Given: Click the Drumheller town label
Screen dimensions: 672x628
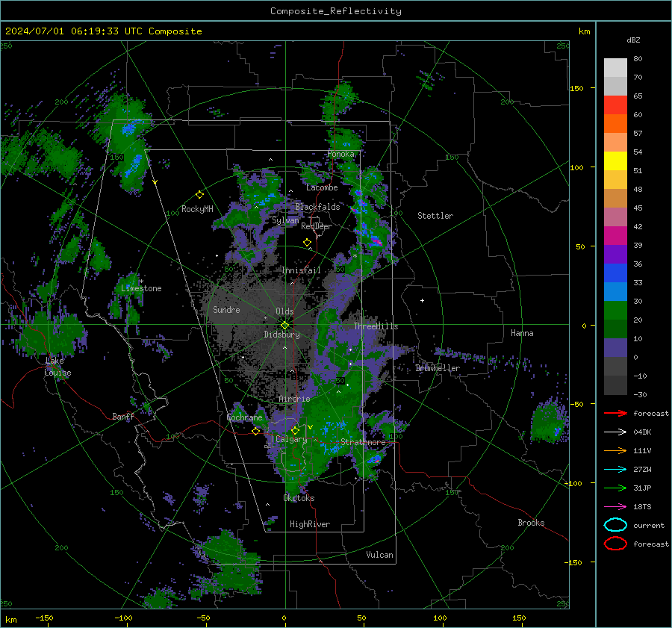Looking at the screenshot, I should [x=438, y=368].
